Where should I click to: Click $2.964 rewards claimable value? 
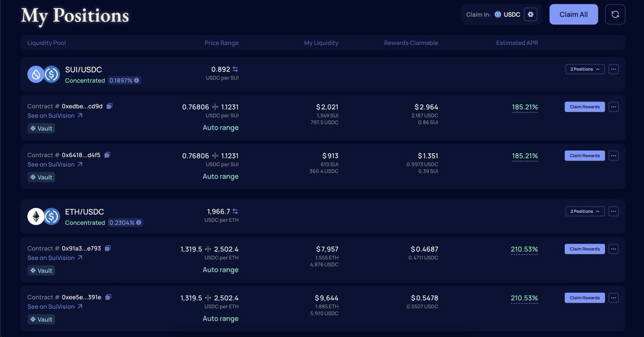pyautogui.click(x=427, y=107)
